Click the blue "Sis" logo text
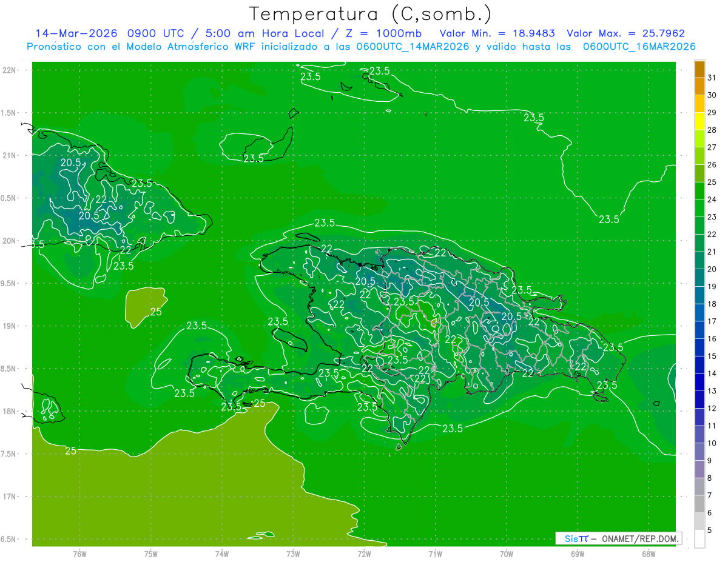The image size is (728, 562). pos(571,538)
